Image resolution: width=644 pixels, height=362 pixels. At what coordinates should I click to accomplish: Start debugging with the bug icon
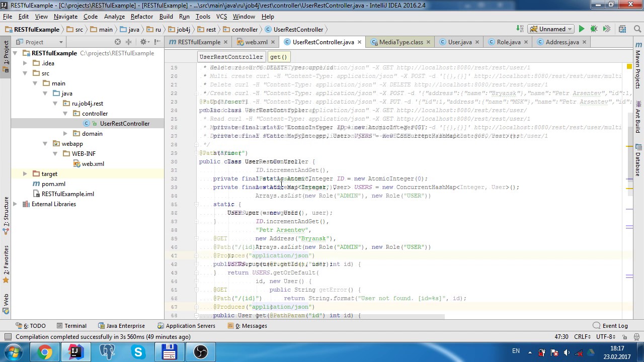tap(594, 29)
